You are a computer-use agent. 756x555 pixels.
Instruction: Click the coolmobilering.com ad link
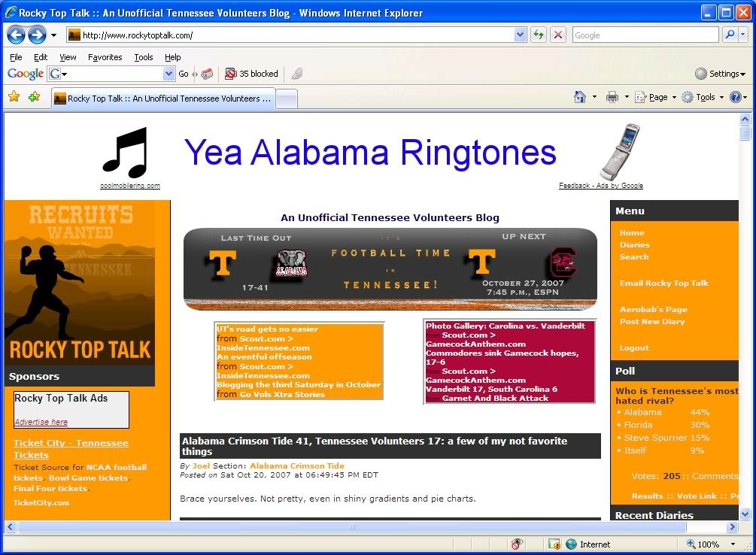coord(130,186)
